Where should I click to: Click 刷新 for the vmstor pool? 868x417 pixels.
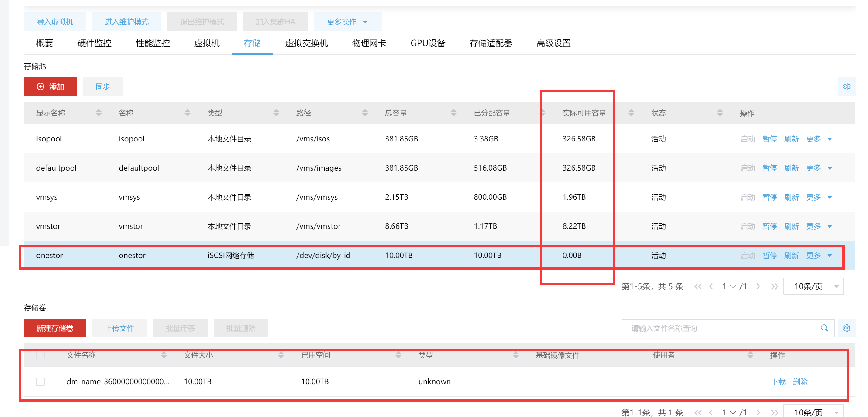[x=791, y=226]
